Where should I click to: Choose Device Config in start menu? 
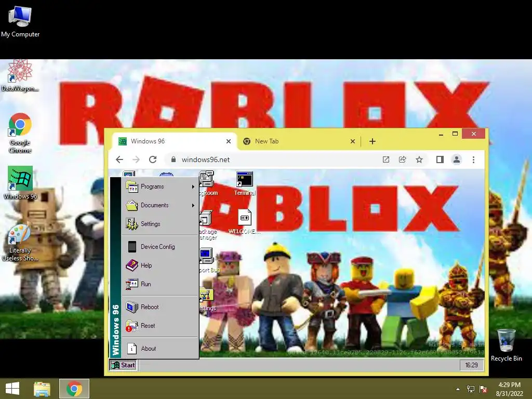pyautogui.click(x=160, y=247)
